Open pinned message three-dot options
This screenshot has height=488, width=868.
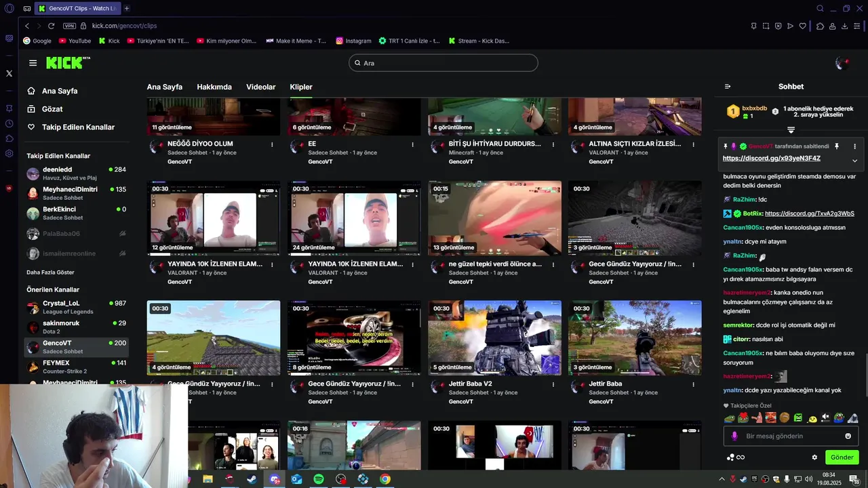tap(854, 146)
